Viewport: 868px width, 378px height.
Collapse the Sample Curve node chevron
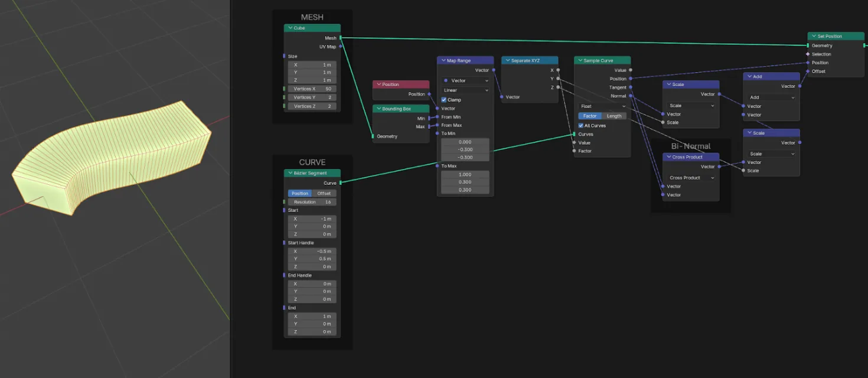(x=580, y=60)
